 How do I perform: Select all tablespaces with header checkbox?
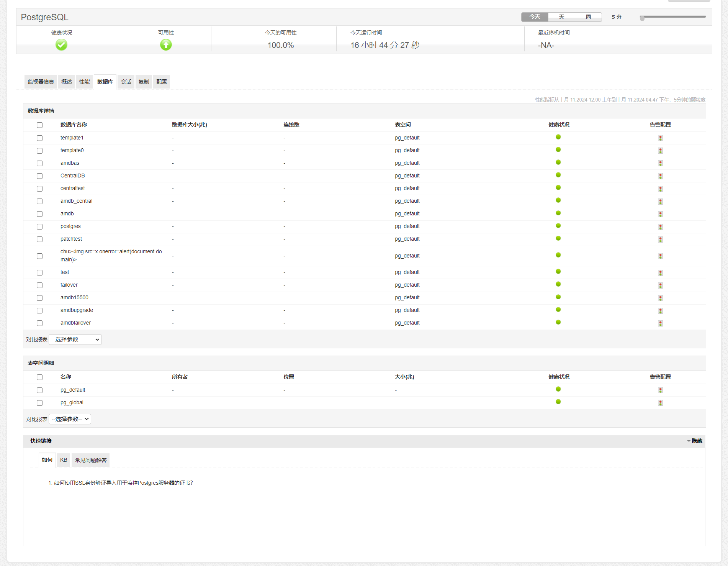39,377
